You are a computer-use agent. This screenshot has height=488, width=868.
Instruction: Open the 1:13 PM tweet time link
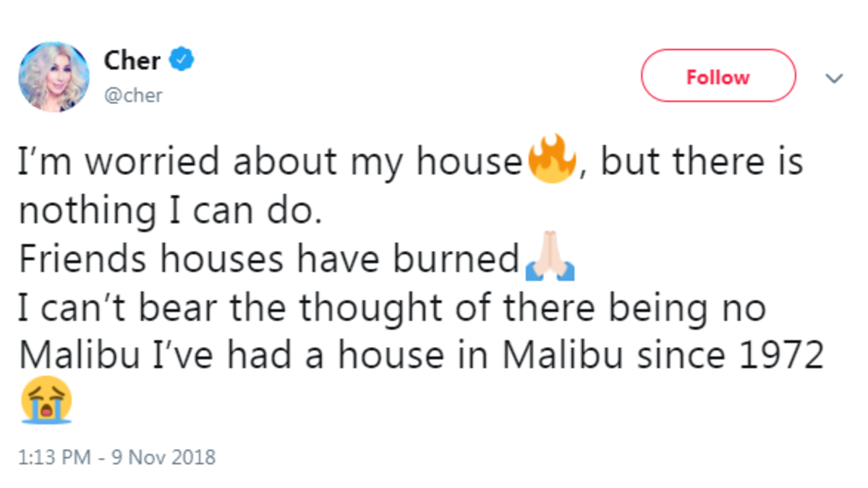click(52, 457)
